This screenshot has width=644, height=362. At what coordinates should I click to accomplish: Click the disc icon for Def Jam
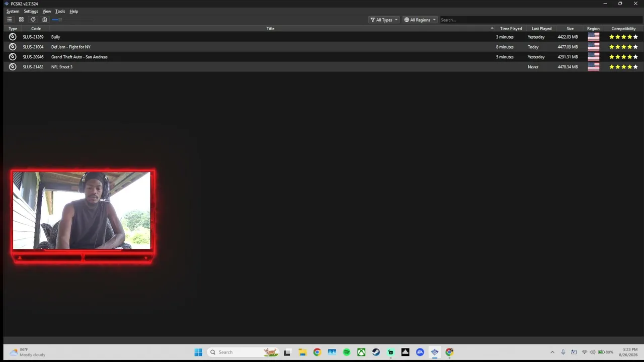tap(13, 47)
